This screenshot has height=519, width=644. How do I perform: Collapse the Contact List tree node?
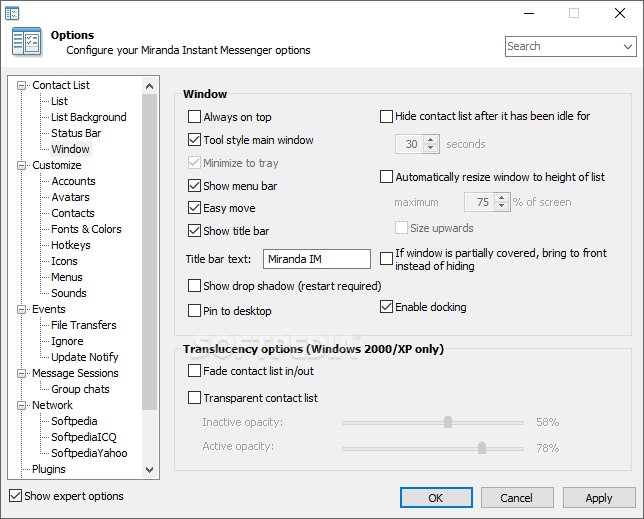tap(21, 85)
